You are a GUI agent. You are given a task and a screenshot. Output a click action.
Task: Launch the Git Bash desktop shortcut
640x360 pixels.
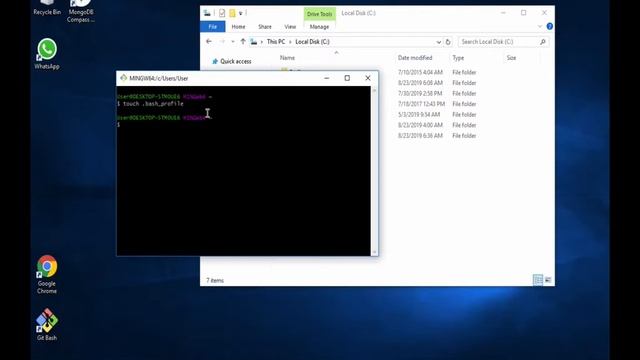click(x=47, y=324)
